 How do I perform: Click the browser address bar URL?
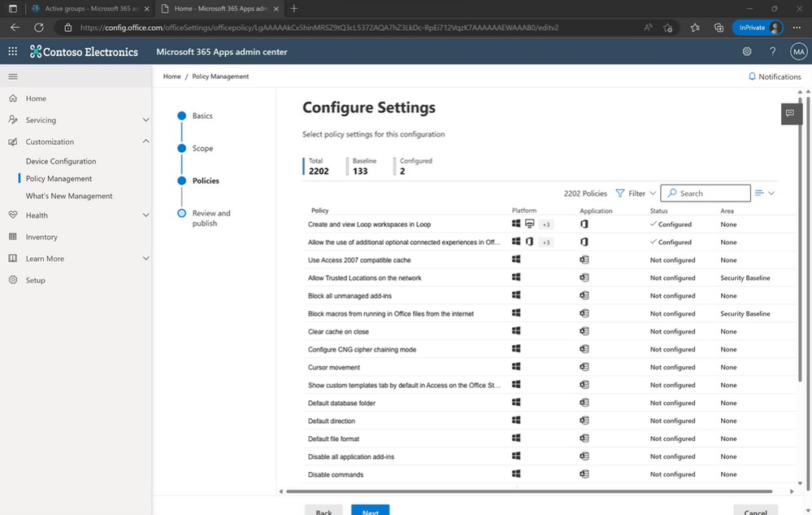[x=319, y=28]
